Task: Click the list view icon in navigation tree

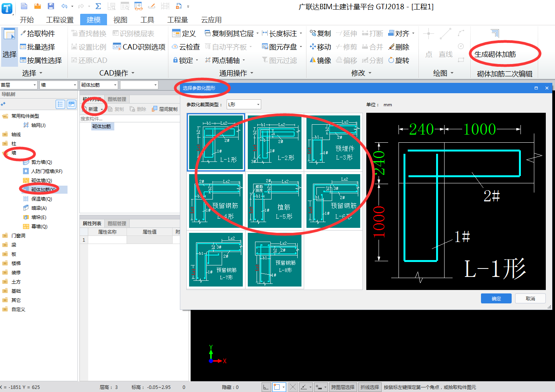Action: 60,104
